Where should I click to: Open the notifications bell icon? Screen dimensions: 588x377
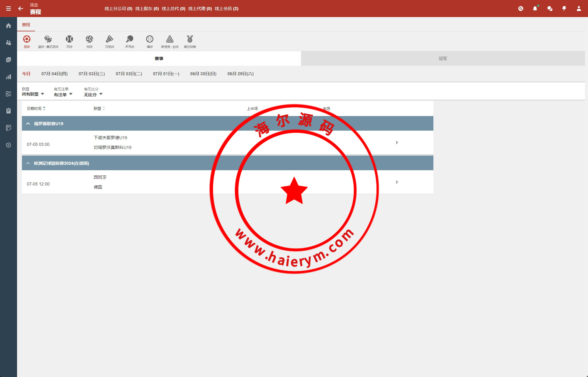(535, 9)
